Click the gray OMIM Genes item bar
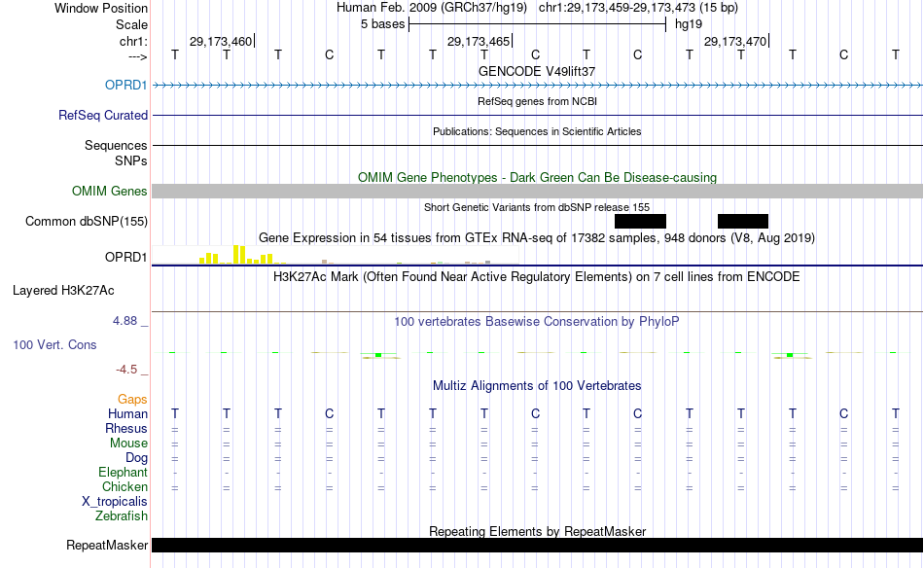924x568 pixels. 537,191
